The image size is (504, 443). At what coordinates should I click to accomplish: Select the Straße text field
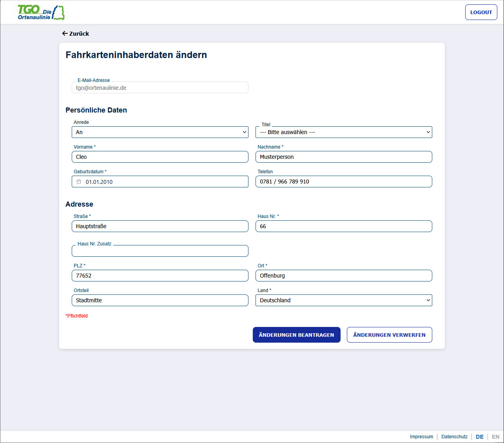160,226
